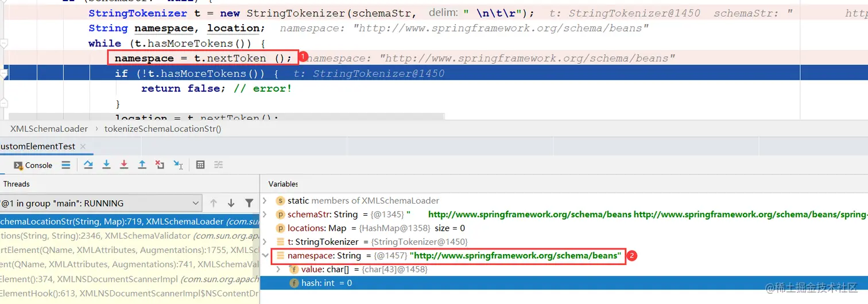The height and width of the screenshot is (304, 868).
Task: Open the Console tab in debugger
Action: (x=33, y=165)
